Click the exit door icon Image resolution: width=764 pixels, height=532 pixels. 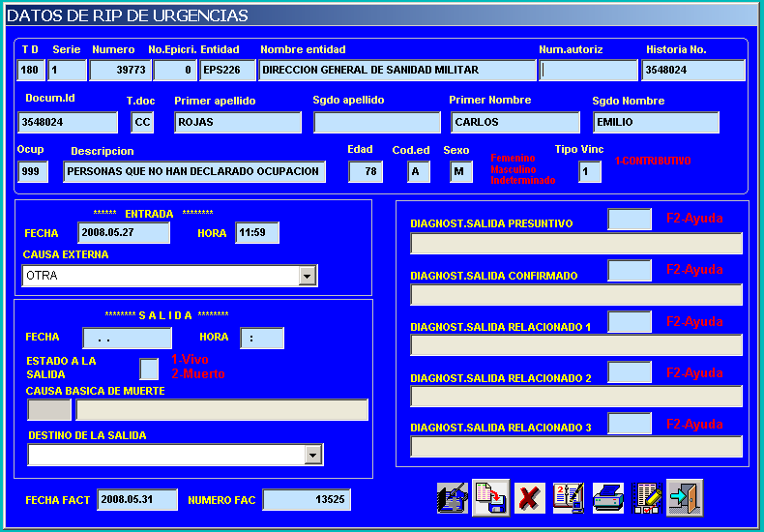coord(685,498)
